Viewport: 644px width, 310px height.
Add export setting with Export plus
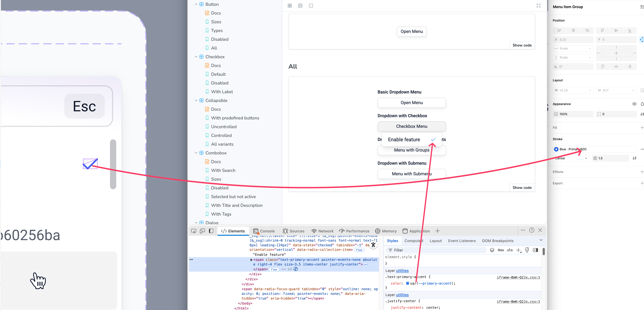coord(642,183)
